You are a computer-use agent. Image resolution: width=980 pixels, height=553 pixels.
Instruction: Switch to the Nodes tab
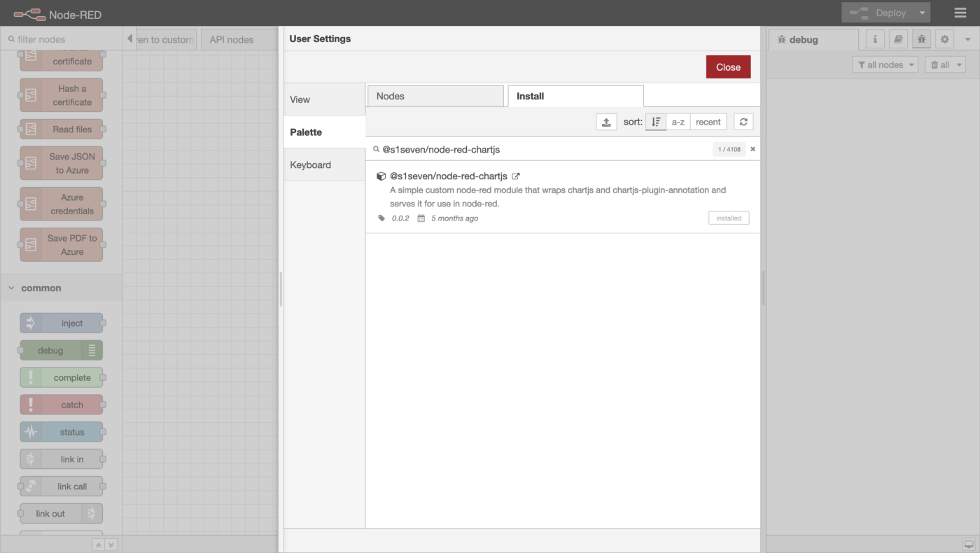click(x=435, y=96)
